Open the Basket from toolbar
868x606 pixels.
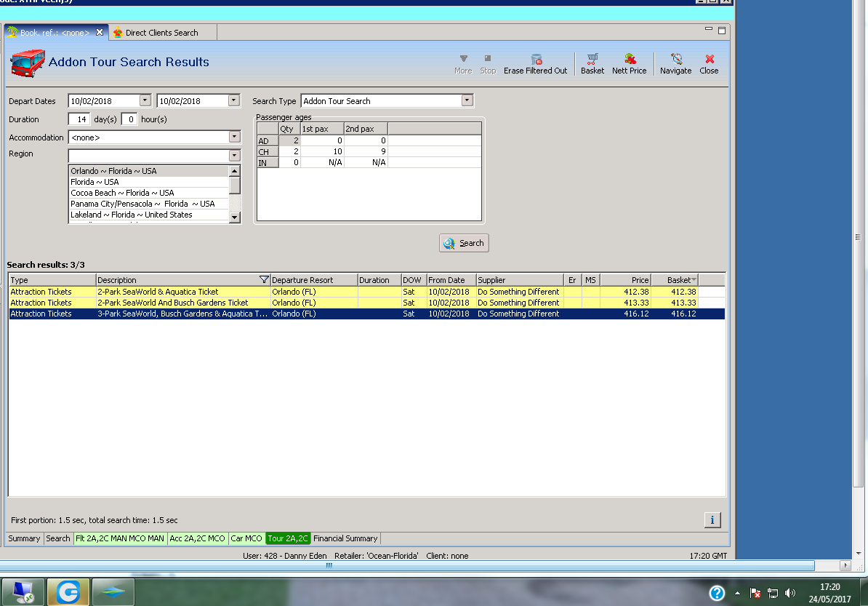point(592,64)
